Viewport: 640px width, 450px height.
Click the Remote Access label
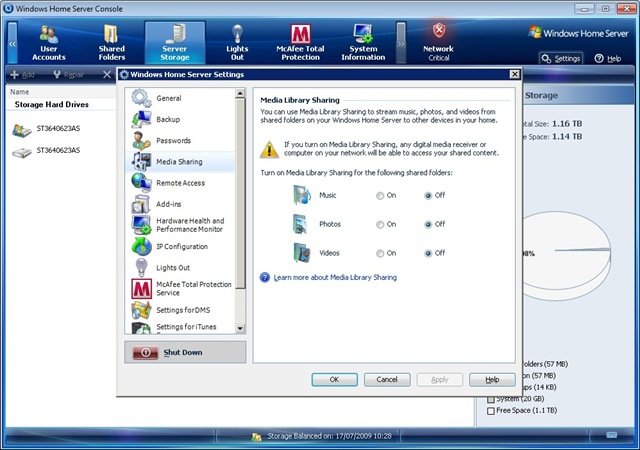(180, 183)
